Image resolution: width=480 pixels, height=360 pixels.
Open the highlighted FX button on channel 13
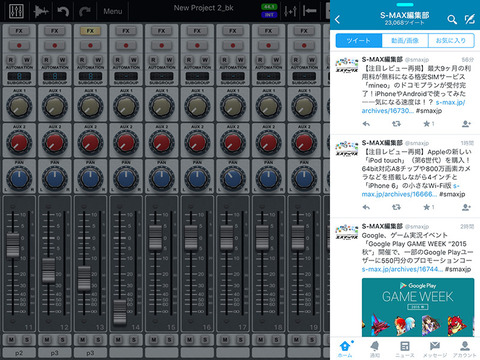(90, 31)
